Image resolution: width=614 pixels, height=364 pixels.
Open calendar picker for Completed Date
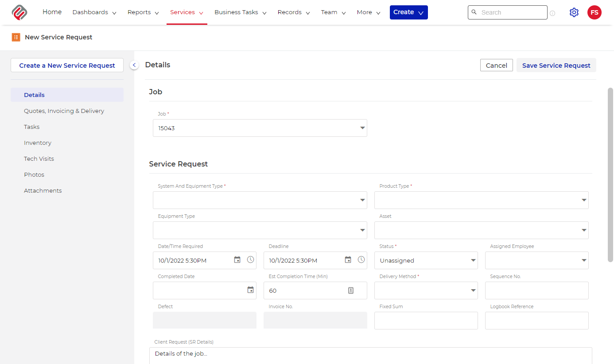tap(251, 290)
